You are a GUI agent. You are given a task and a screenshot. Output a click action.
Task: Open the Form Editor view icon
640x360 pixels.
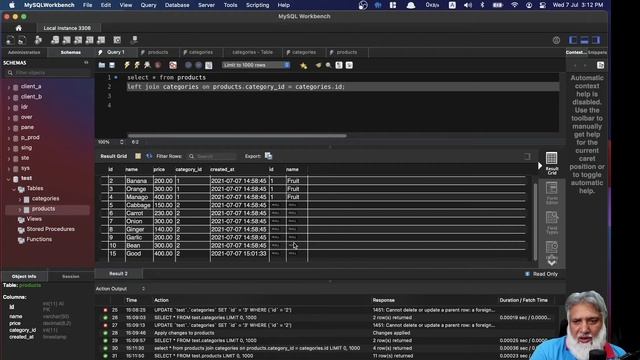(551, 193)
